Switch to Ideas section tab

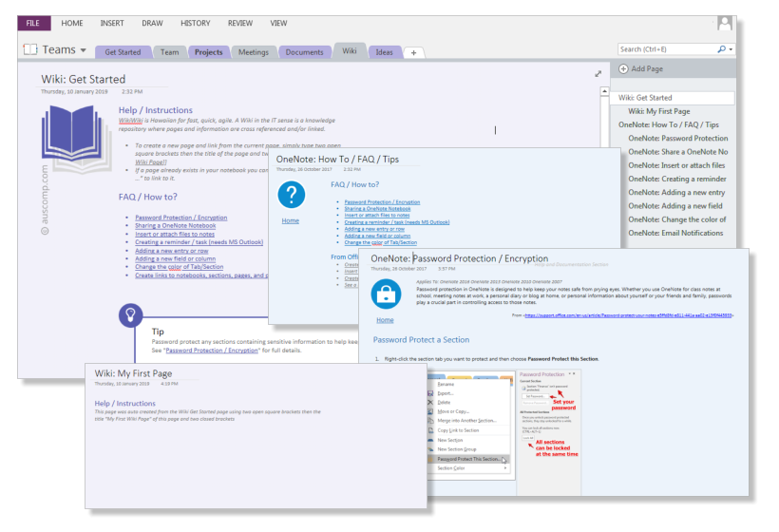coord(384,51)
